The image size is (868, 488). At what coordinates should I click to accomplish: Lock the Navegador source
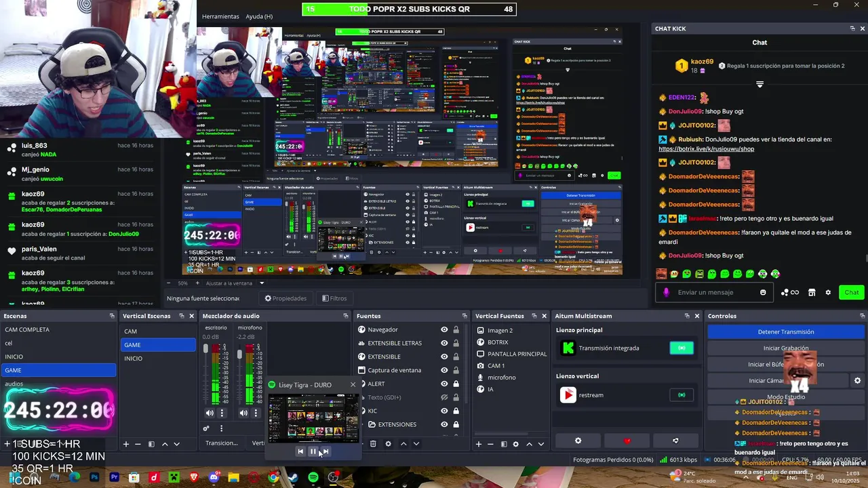click(456, 329)
